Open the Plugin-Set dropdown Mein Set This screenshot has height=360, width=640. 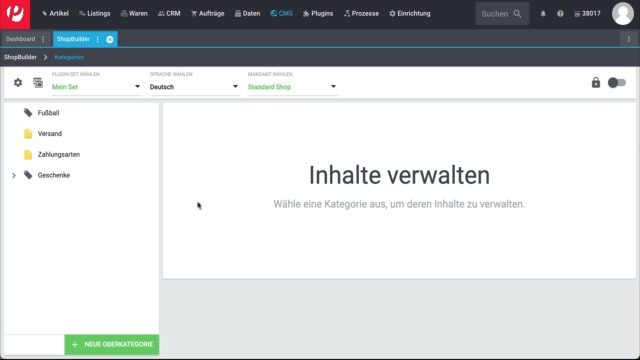[x=96, y=87]
